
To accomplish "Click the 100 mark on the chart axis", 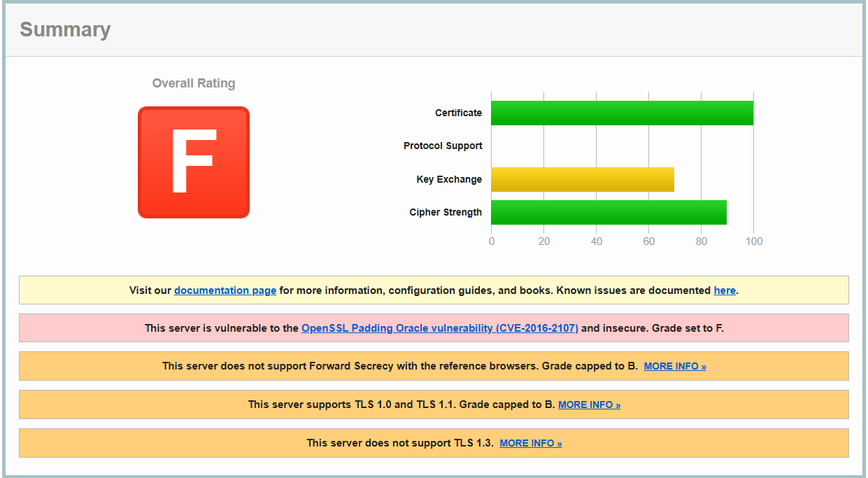I will [x=753, y=241].
